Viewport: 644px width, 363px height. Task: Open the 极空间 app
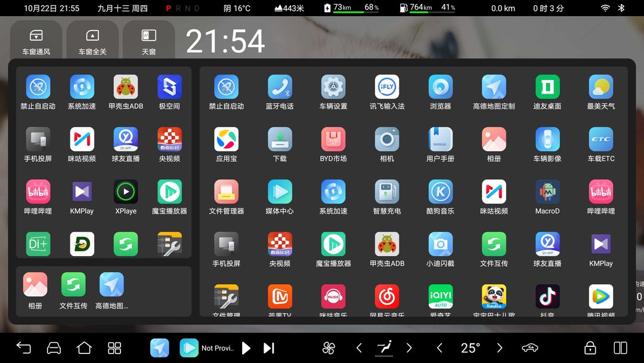point(169,87)
